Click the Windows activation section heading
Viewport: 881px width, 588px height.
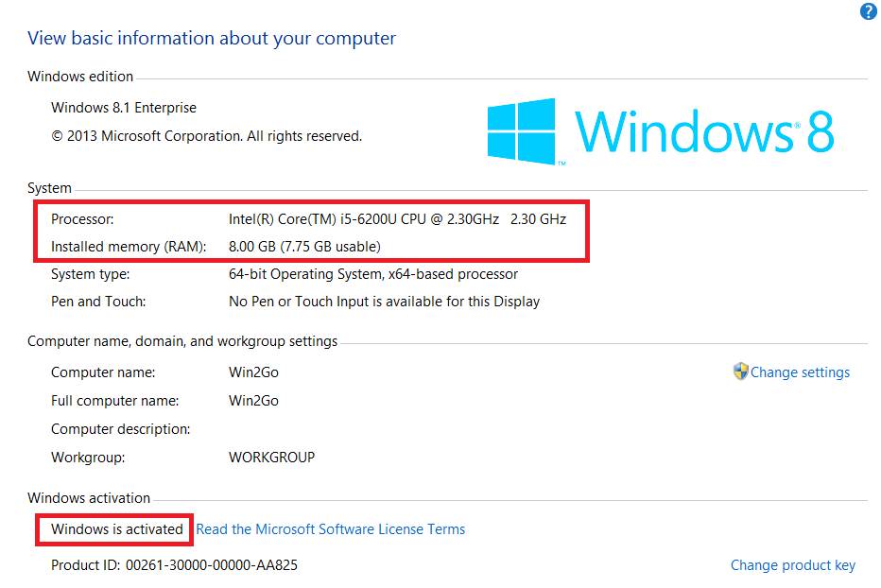coord(89,498)
